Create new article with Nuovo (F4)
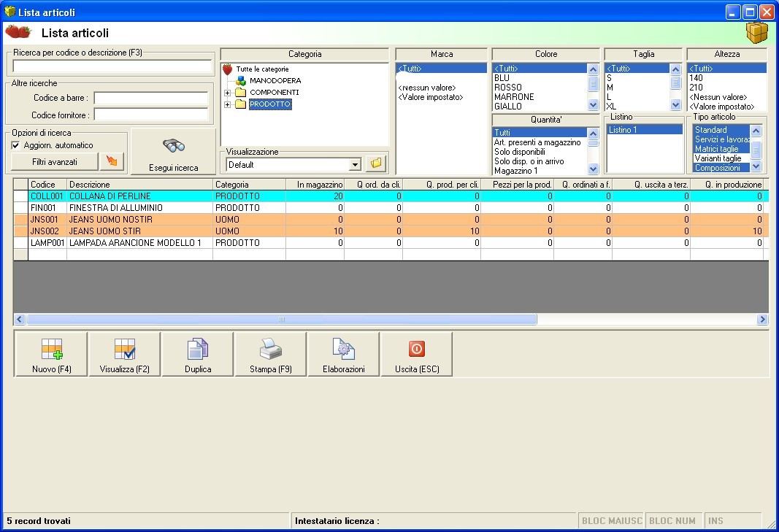 51,355
